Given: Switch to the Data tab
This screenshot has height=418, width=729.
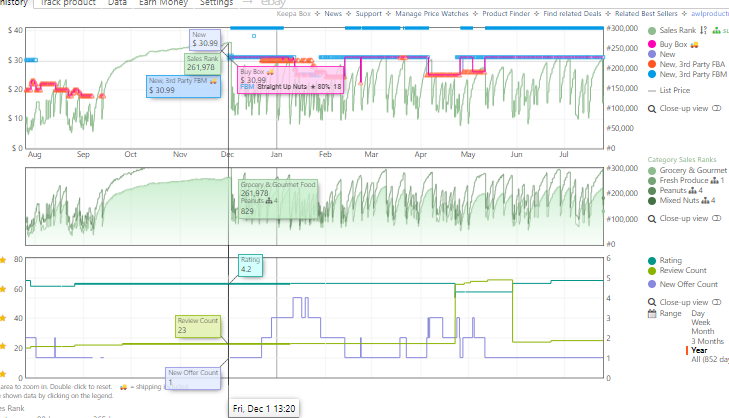Looking at the screenshot, I should 117,3.
